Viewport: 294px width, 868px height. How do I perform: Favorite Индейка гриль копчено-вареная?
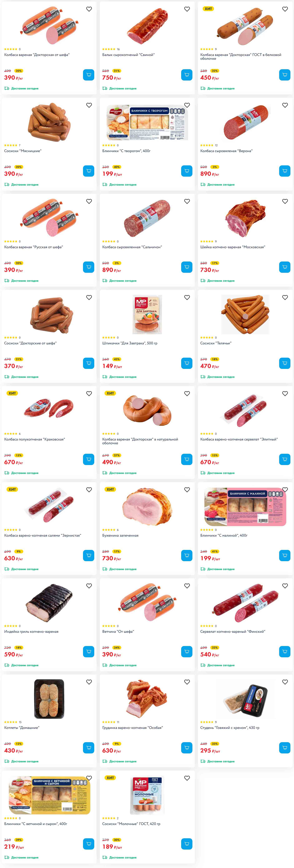pos(89,586)
